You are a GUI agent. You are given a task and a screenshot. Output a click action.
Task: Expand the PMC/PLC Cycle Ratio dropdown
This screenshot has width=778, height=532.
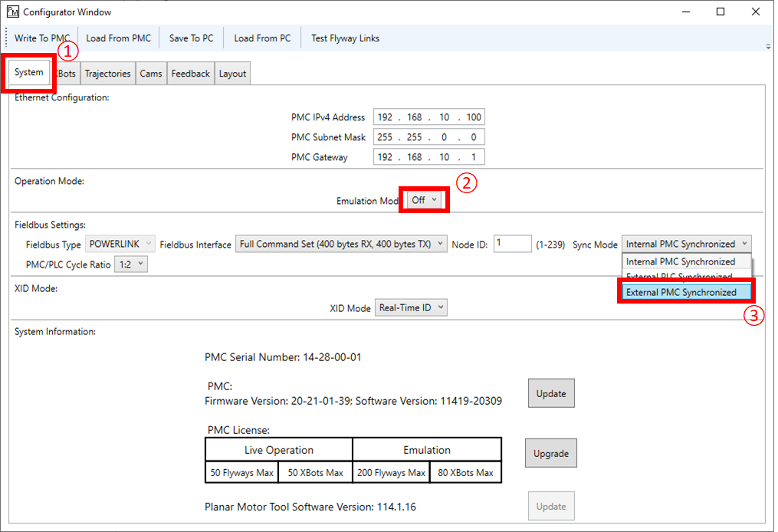tap(130, 264)
